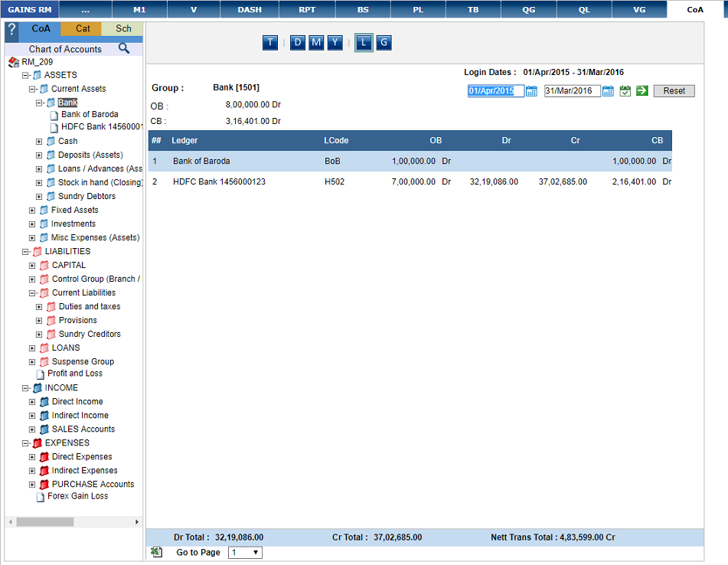
Task: Click the Profit and Loss document icon
Action: click(x=41, y=374)
